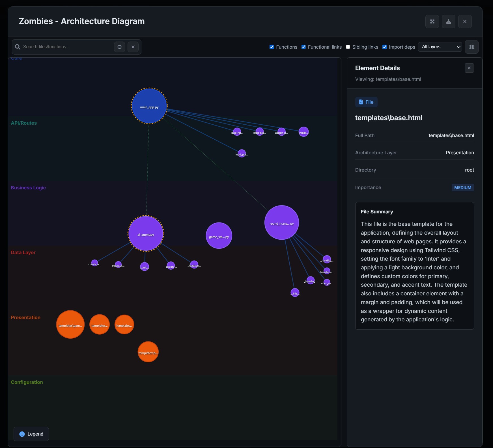493x448 pixels.
Task: Turn off Functional links
Action: pyautogui.click(x=303, y=47)
